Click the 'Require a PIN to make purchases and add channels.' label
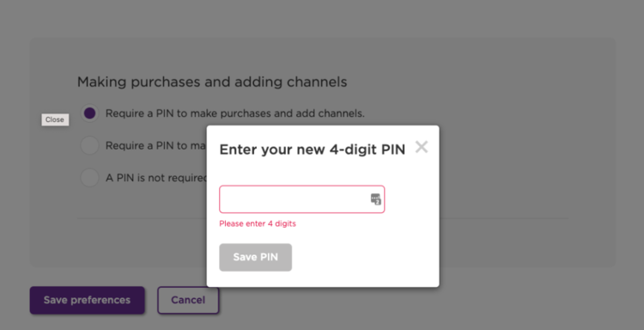644x330 pixels. point(235,113)
